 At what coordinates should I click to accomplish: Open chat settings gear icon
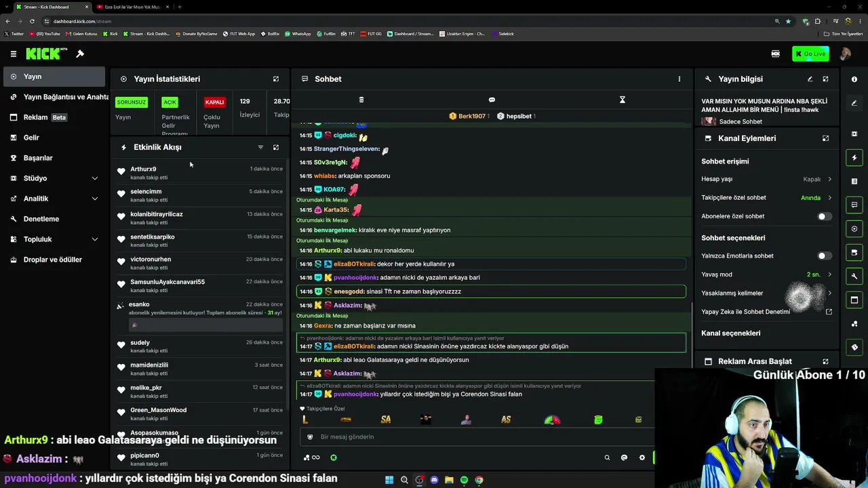(x=642, y=457)
